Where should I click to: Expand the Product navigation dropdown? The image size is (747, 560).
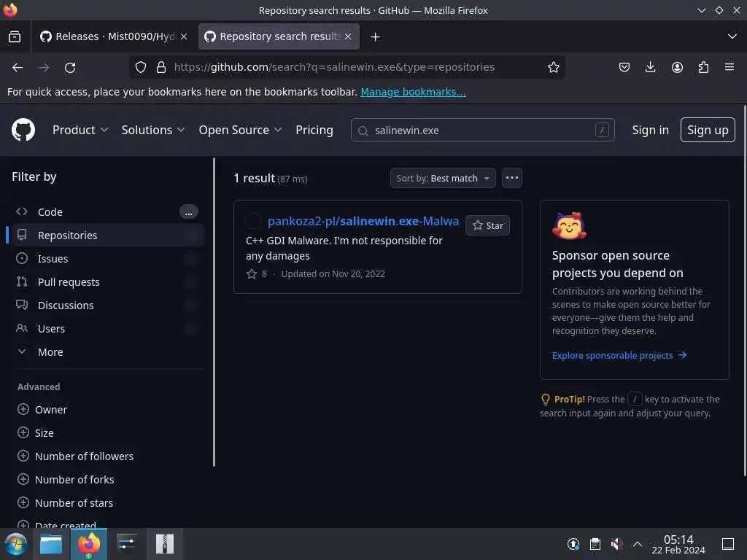pos(80,130)
